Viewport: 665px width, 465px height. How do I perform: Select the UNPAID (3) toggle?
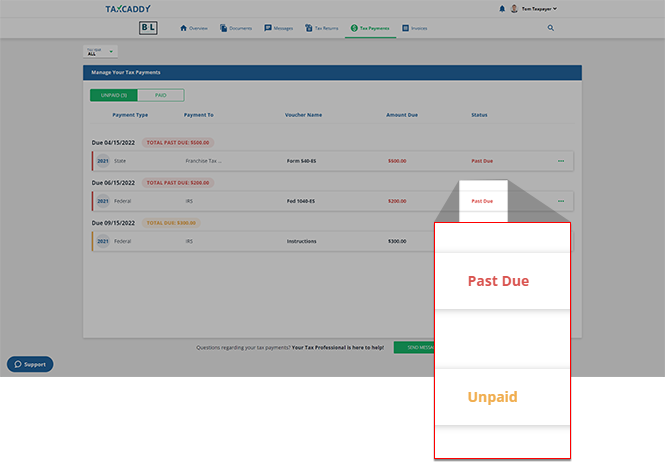coord(114,95)
